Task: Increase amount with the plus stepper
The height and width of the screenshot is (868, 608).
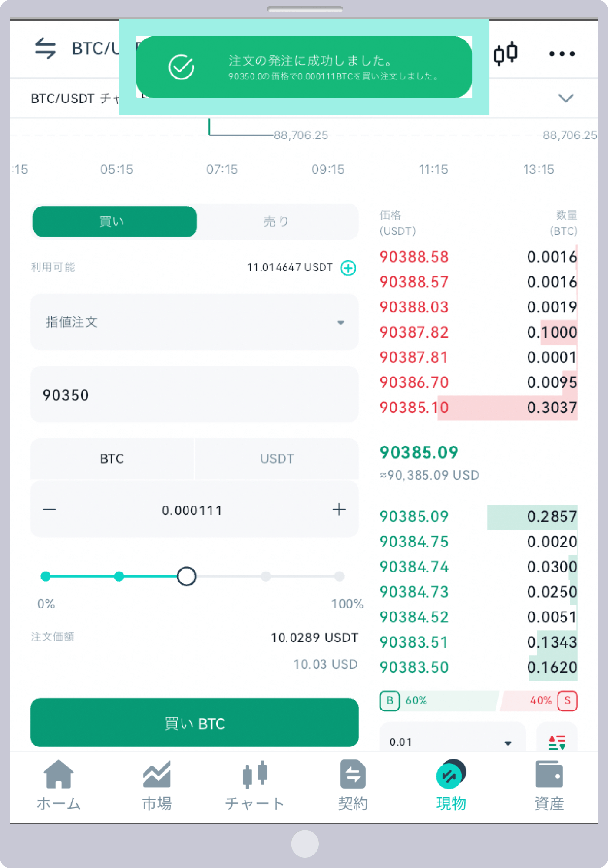Action: [339, 509]
